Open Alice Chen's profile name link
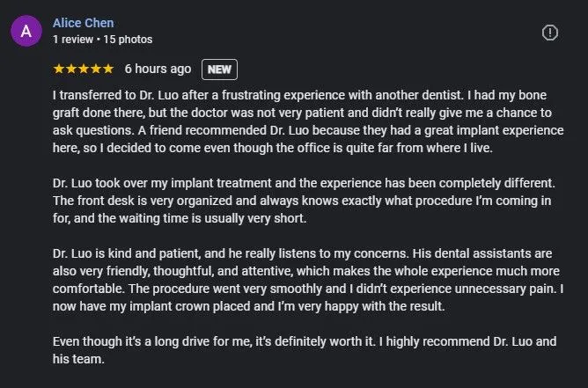The width and height of the screenshot is (588, 388). tap(83, 23)
